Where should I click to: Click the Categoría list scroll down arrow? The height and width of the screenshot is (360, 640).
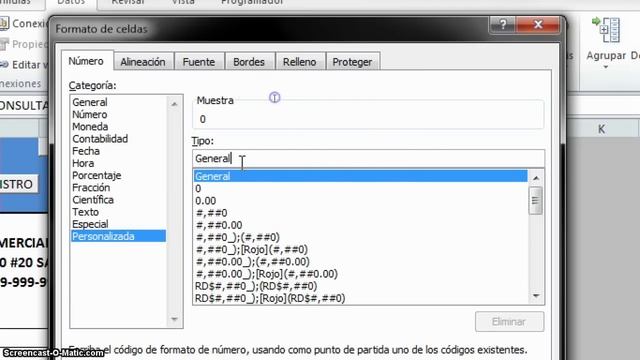coord(174,319)
